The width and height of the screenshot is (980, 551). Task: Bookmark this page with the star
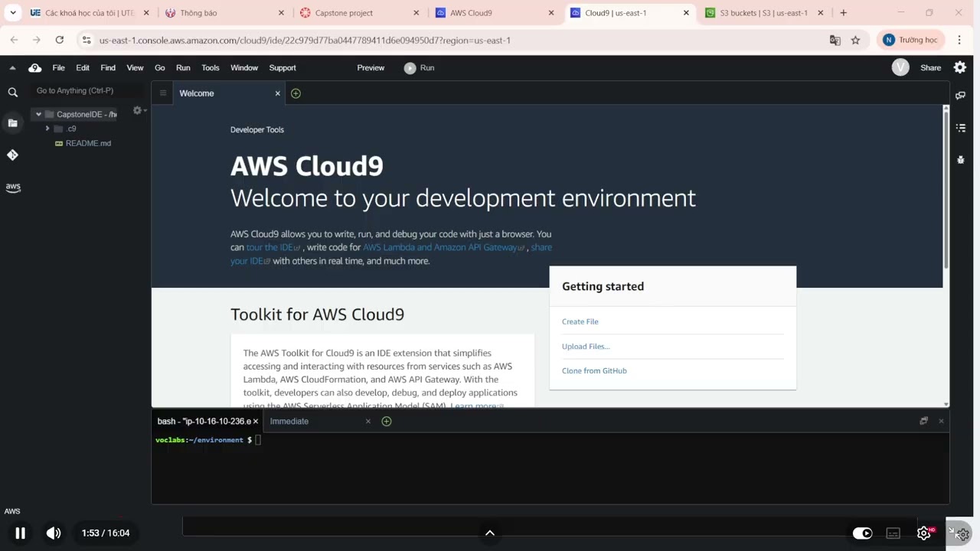point(855,40)
